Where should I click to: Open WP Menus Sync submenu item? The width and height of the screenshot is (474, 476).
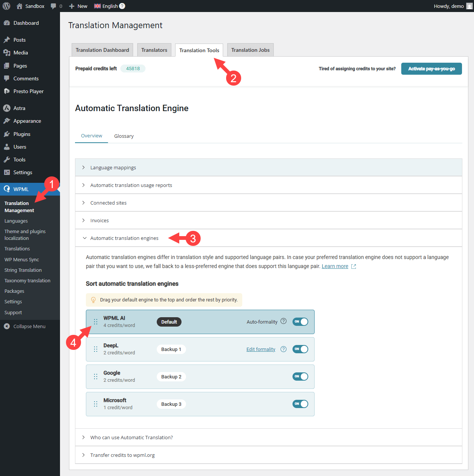tap(21, 260)
